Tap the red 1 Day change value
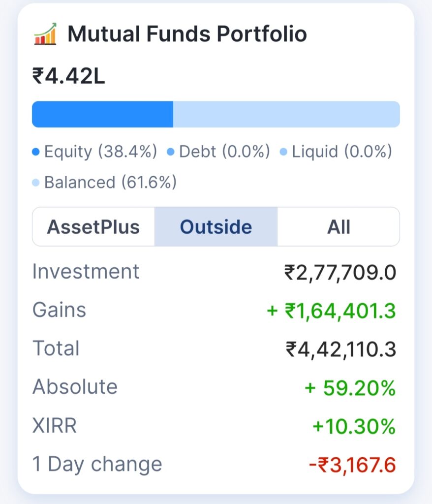Screen dimensions: 432x504 (352, 465)
